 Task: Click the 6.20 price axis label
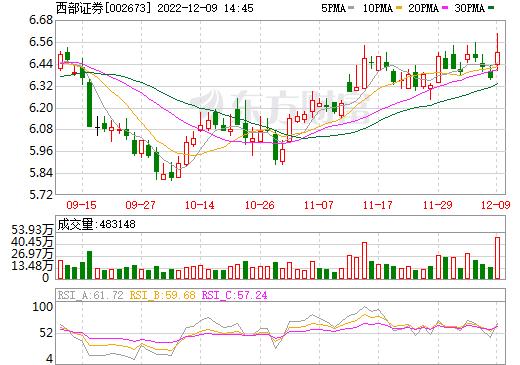[41, 108]
